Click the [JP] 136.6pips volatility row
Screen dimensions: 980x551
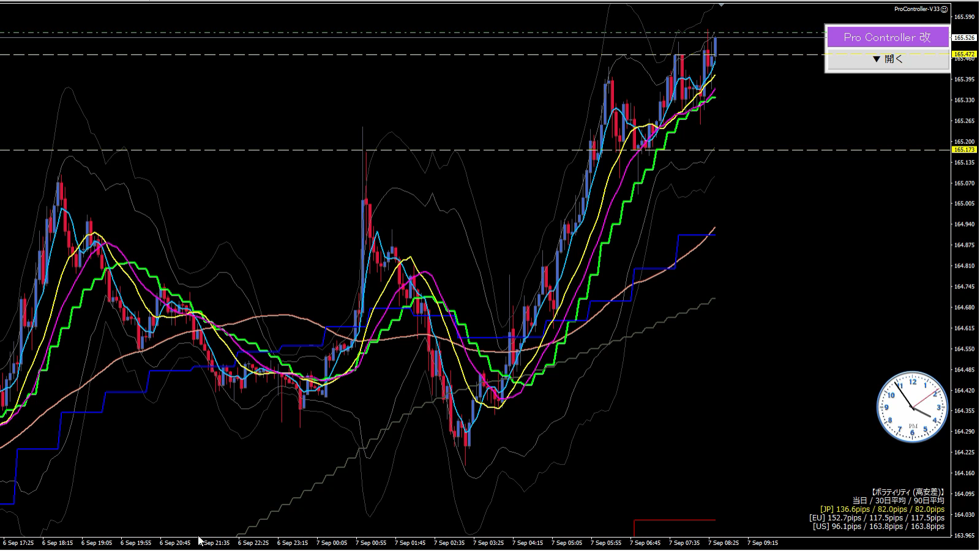pyautogui.click(x=882, y=509)
